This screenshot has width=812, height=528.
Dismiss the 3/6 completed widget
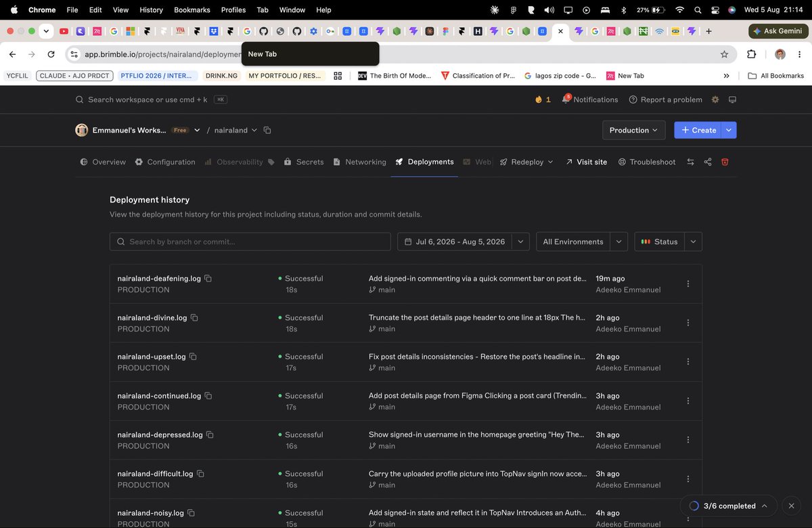point(792,506)
